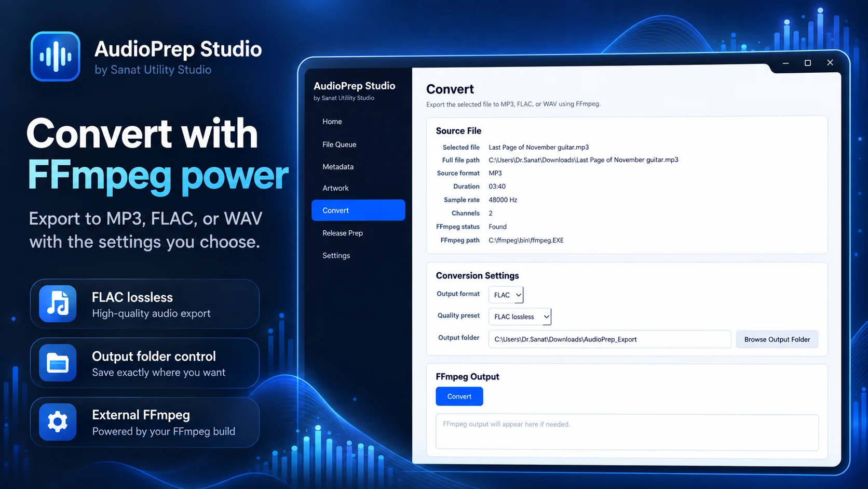Viewport: 868px width, 489px height.
Task: Click the AudioPrep Studio waveform logo icon
Action: point(56,56)
